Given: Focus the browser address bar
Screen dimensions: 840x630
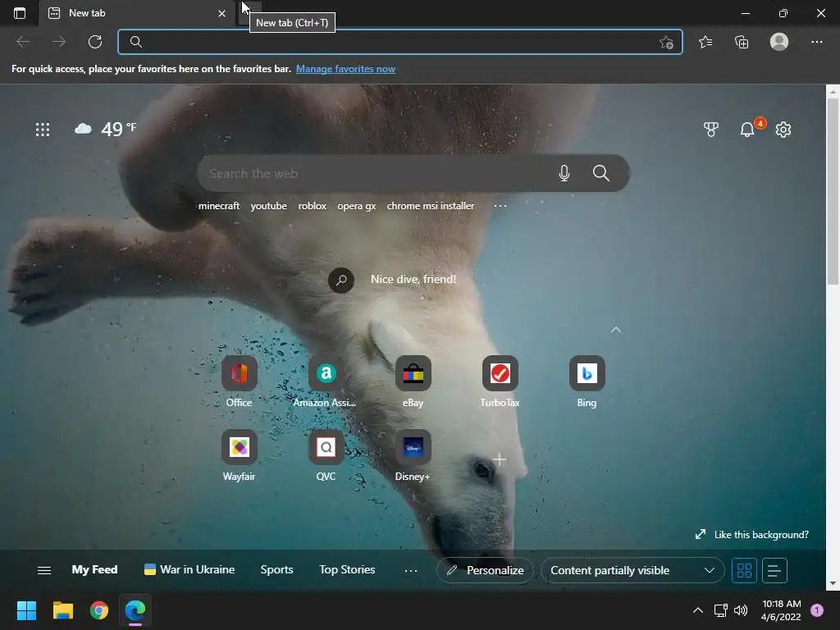Looking at the screenshot, I should tap(399, 42).
